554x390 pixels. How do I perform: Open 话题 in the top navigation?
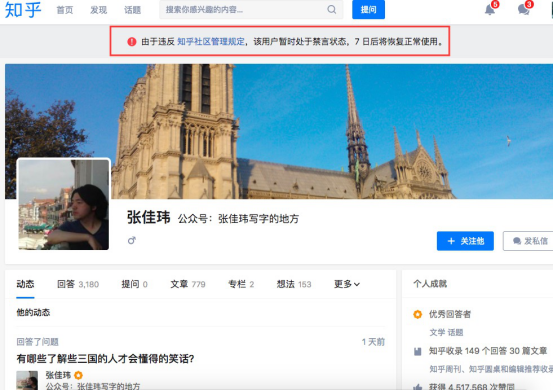132,10
